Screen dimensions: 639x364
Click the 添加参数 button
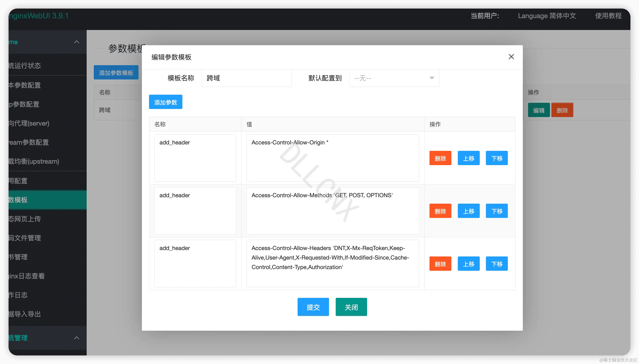coord(165,102)
